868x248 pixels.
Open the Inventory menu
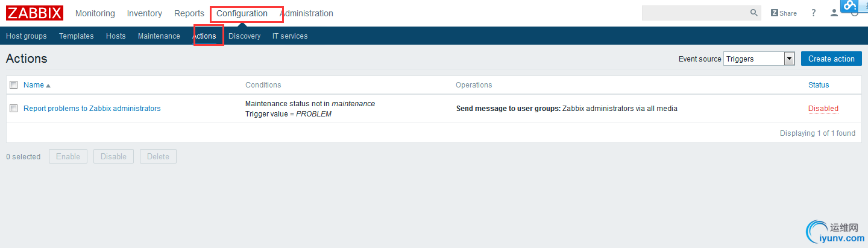click(x=144, y=13)
